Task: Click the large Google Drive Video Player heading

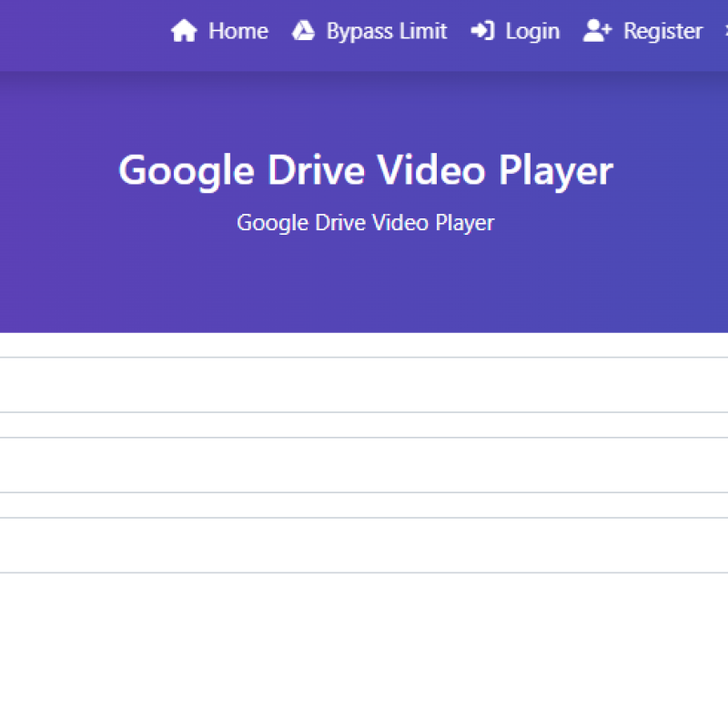Action: click(366, 171)
